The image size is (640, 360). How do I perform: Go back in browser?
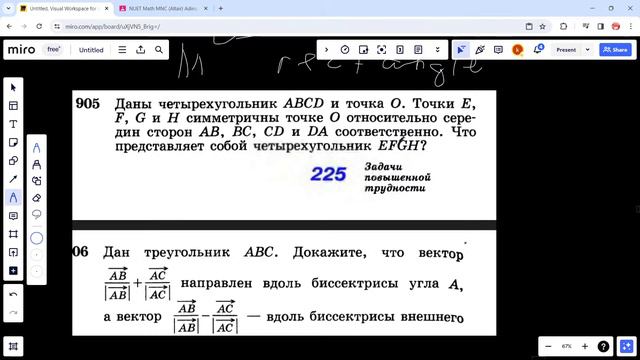9,27
